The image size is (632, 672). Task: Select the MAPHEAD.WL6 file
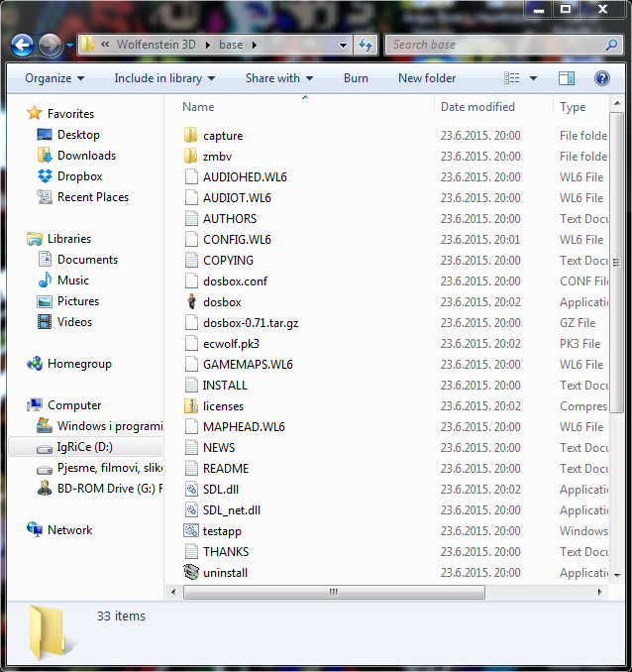click(244, 427)
